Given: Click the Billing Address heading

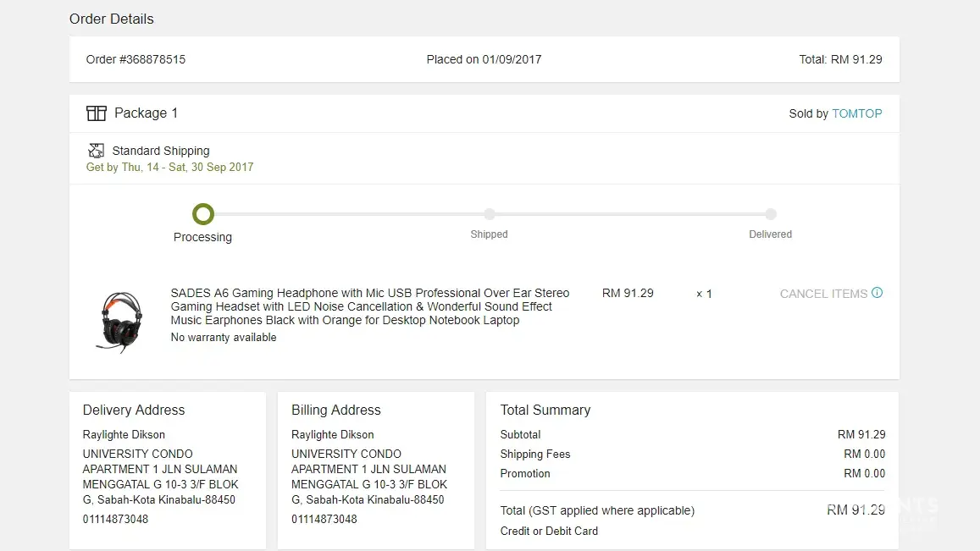Looking at the screenshot, I should point(336,410).
